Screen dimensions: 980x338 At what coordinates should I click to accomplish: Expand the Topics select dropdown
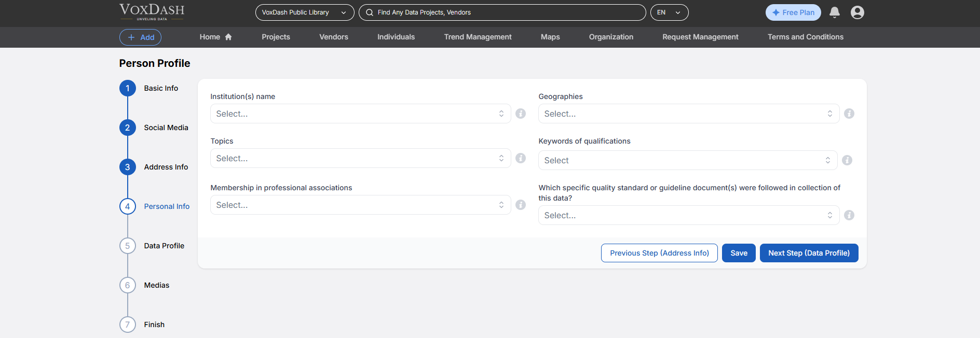point(360,158)
